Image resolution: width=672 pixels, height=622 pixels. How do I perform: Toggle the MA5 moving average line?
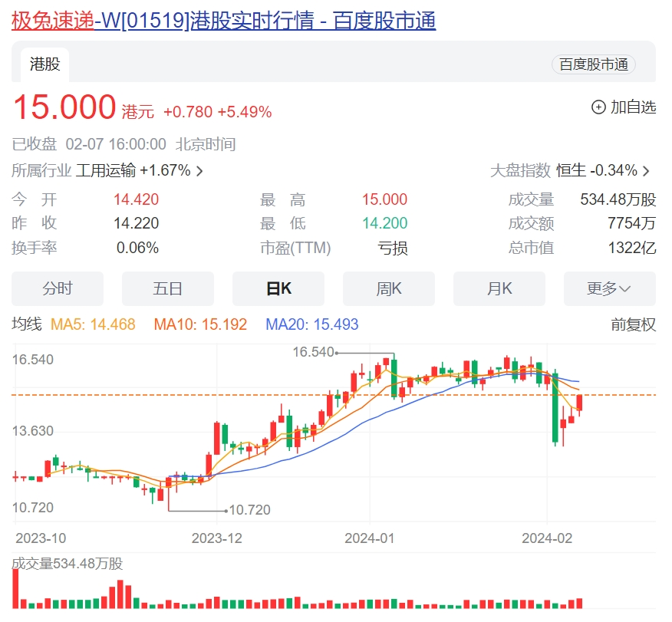click(x=93, y=324)
